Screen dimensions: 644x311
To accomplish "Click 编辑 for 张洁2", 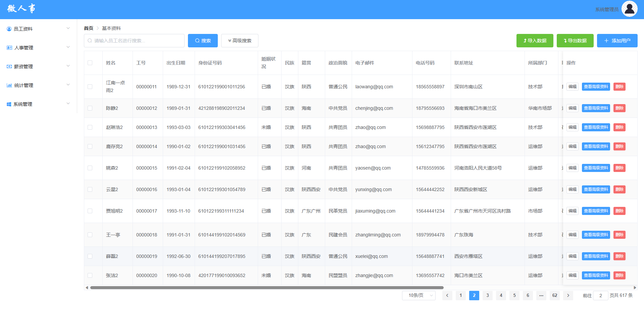I will coord(573,275).
